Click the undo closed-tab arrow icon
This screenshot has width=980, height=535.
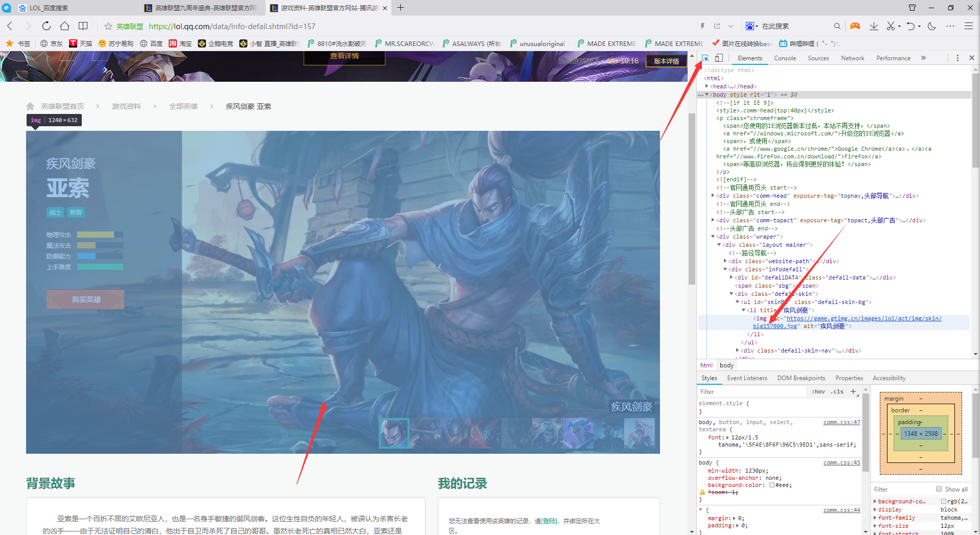point(910,26)
